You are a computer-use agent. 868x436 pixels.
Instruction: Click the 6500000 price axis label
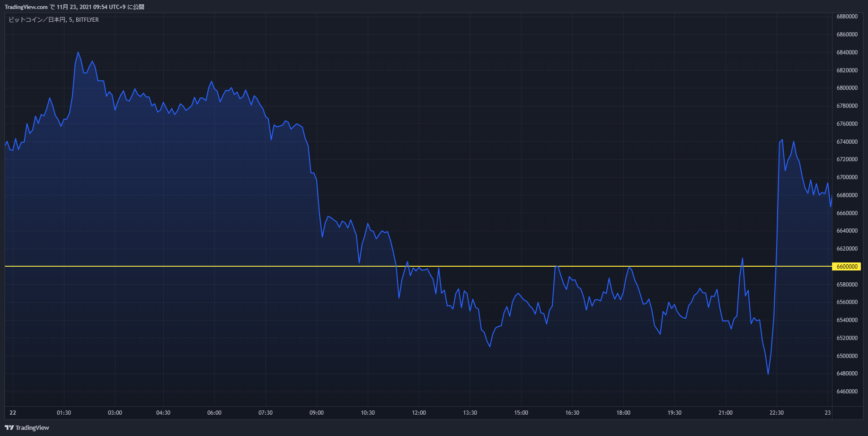(x=847, y=356)
